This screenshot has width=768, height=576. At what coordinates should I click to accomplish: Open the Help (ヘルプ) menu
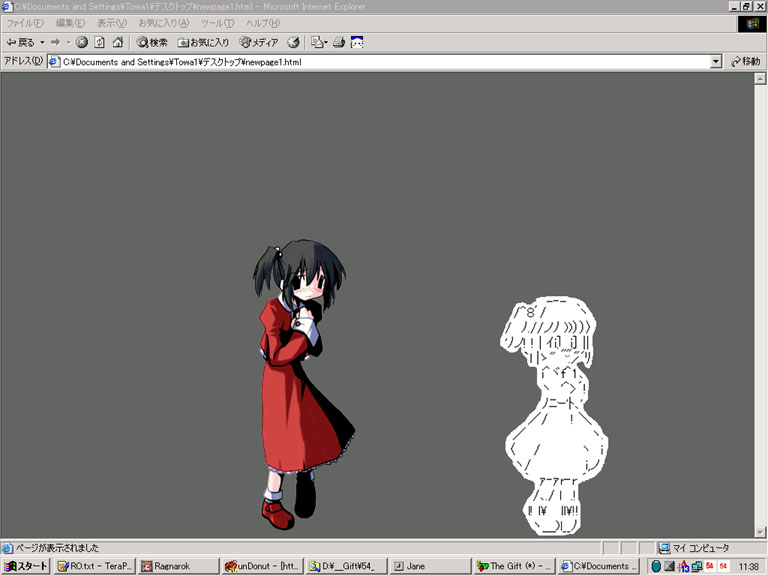pos(263,23)
